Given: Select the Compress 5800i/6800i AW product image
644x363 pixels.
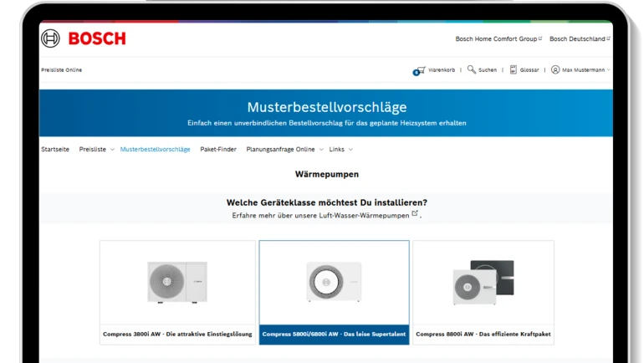Looking at the screenshot, I should [x=334, y=282].
